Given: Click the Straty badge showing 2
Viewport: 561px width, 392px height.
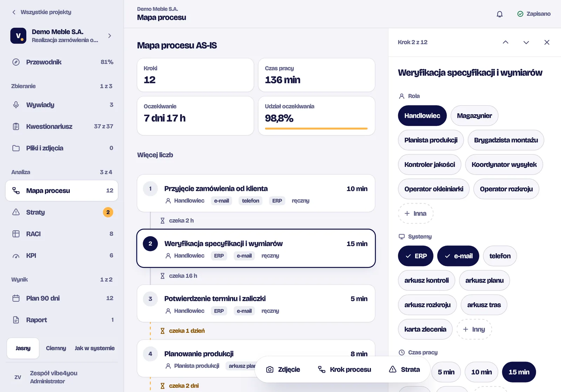Looking at the screenshot, I should (108, 212).
